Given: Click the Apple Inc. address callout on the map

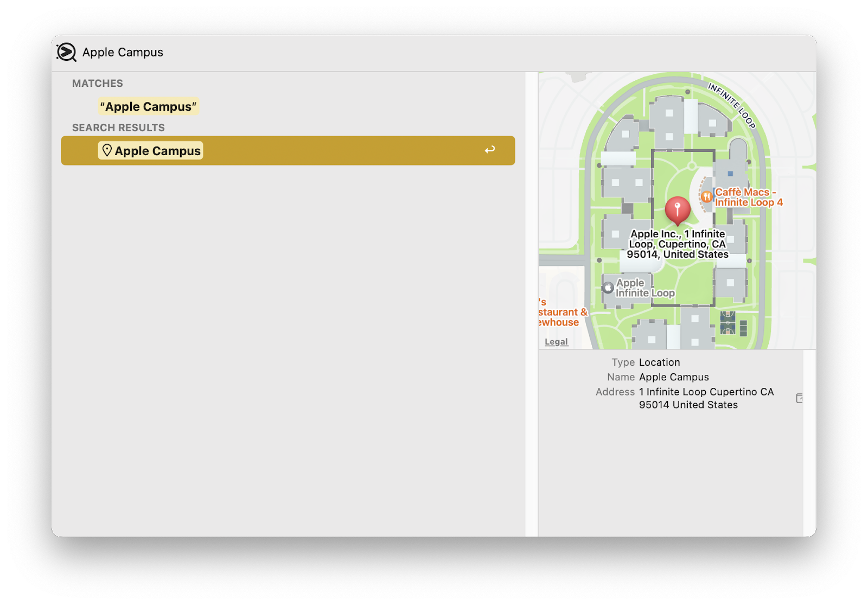Looking at the screenshot, I should click(678, 244).
